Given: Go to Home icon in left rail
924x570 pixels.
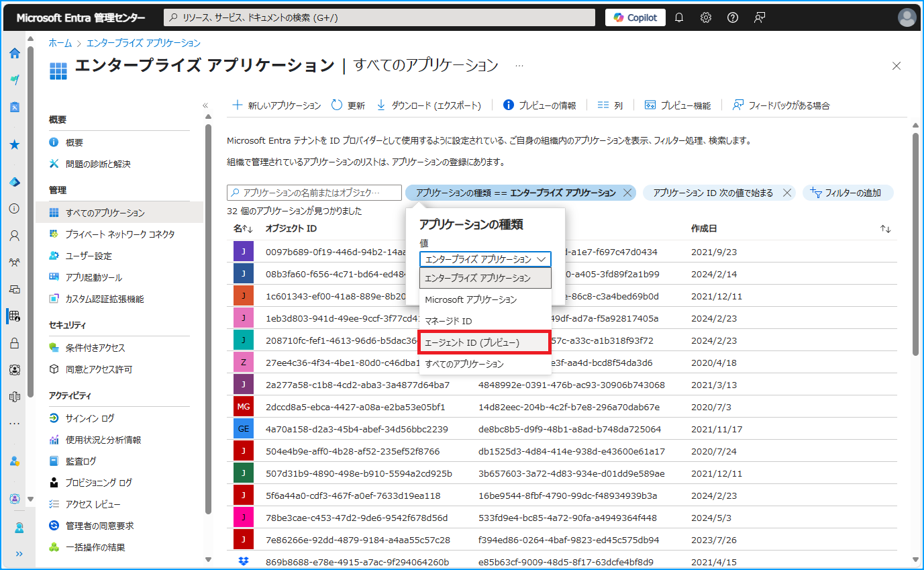Looking at the screenshot, I should pos(14,53).
